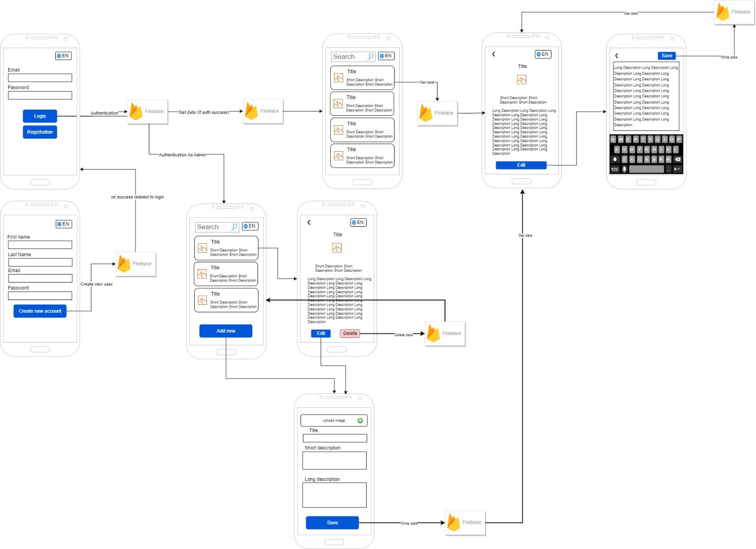The width and height of the screenshot is (756, 549).
Task: Click the green plus icon beside Upload image
Action: click(x=361, y=420)
